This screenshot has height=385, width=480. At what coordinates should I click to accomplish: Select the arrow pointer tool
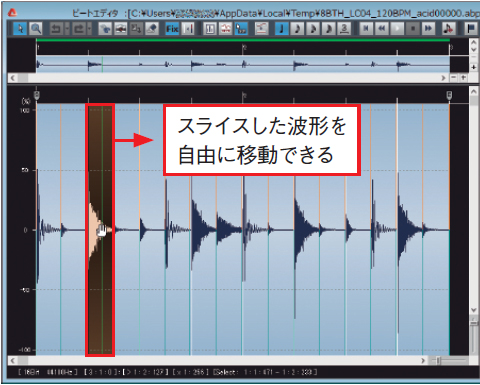pos(20,29)
